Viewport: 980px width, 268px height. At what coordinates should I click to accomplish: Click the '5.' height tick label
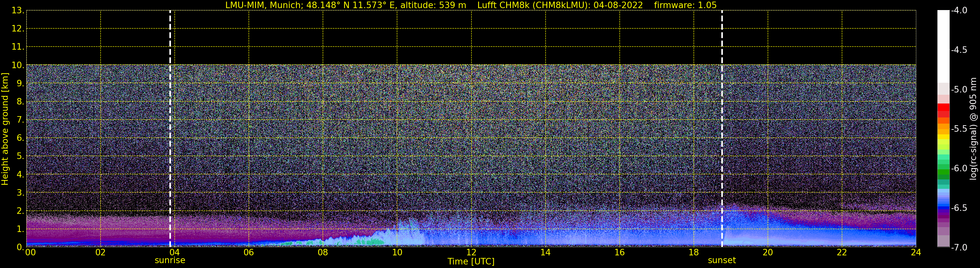coord(20,156)
